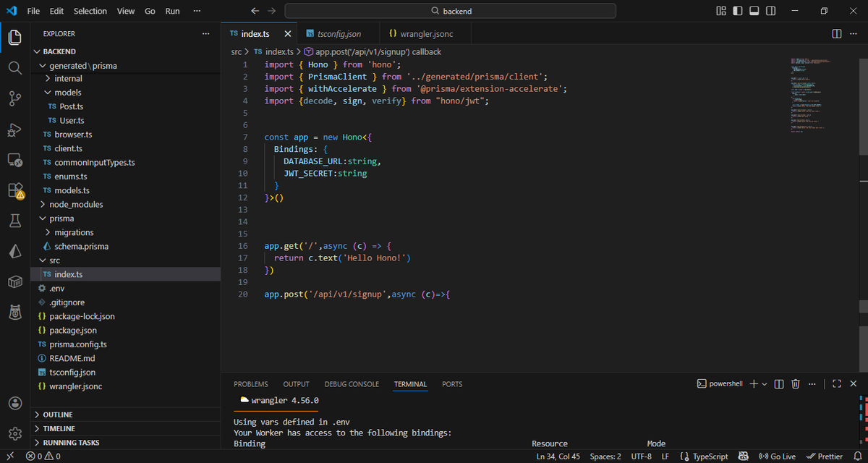868x463 pixels.
Task: Expand the RUNNING TASKS section
Action: (x=125, y=442)
